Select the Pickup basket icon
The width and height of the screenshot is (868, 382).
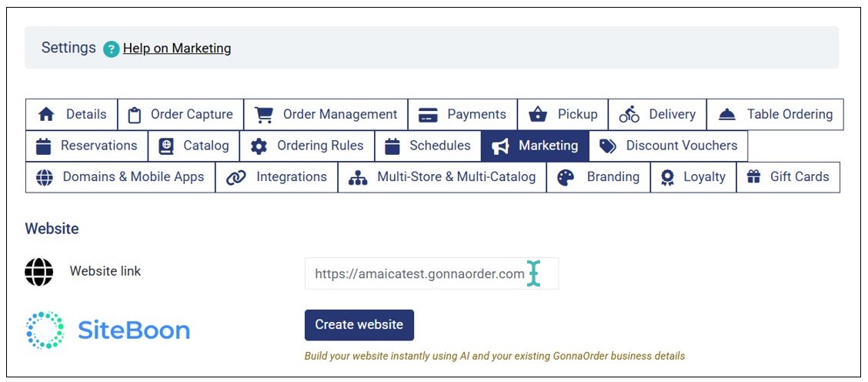538,115
